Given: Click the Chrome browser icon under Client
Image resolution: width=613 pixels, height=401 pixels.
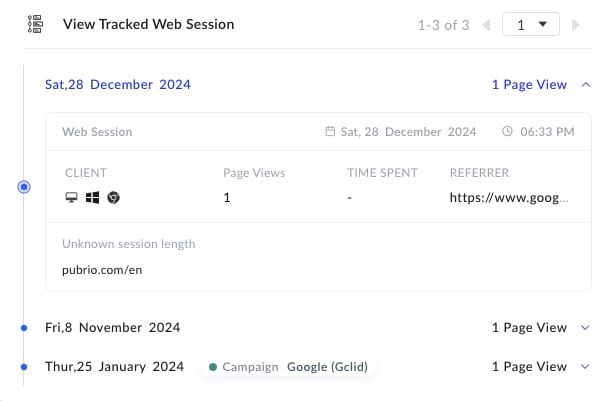Looking at the screenshot, I should pyautogui.click(x=114, y=198).
